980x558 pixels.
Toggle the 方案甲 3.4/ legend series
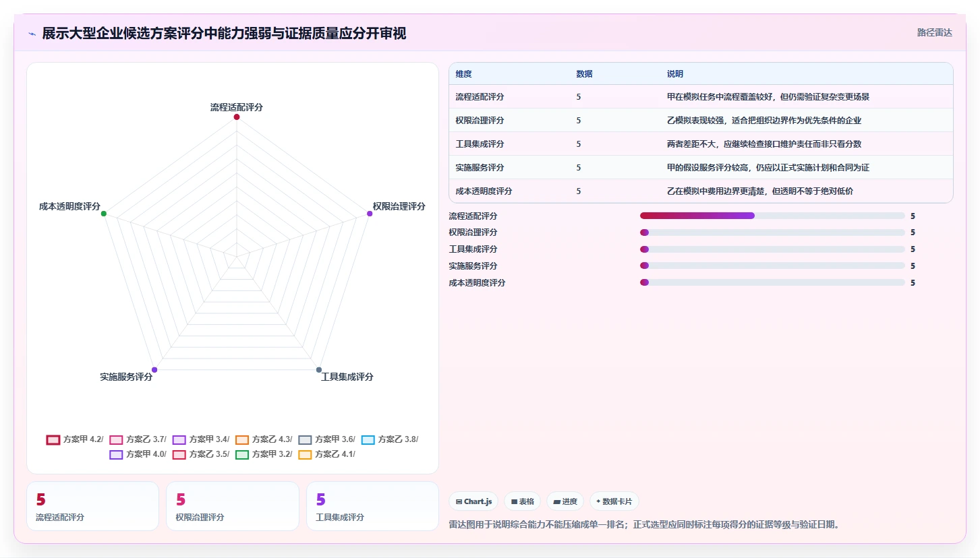coord(201,439)
